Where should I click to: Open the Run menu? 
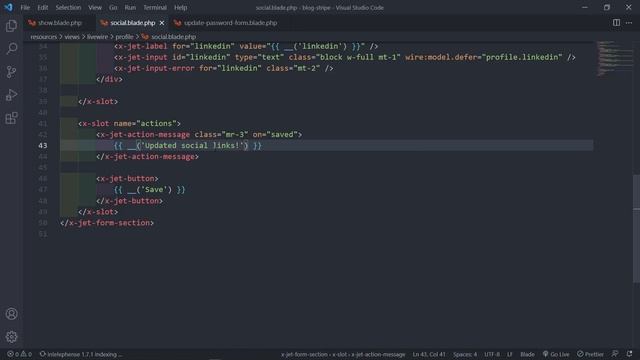(130, 7)
